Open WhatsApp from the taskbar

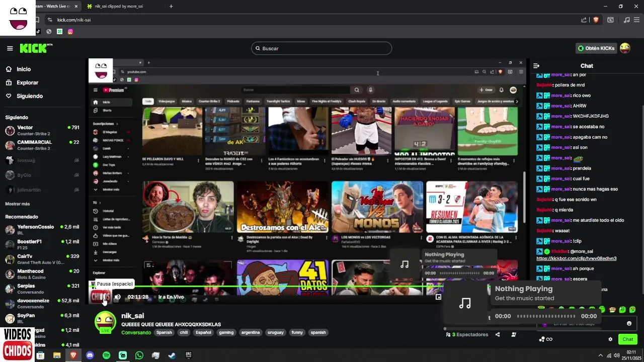[x=139, y=355]
